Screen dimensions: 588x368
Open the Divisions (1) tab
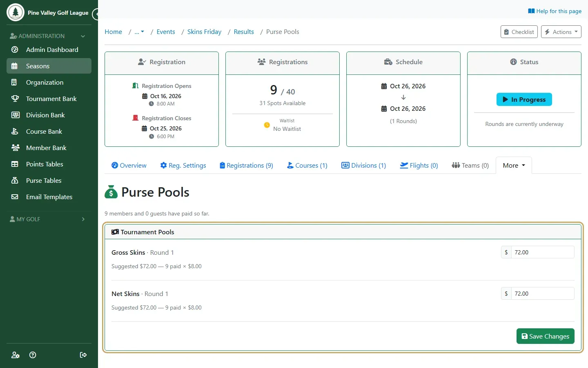[363, 165]
